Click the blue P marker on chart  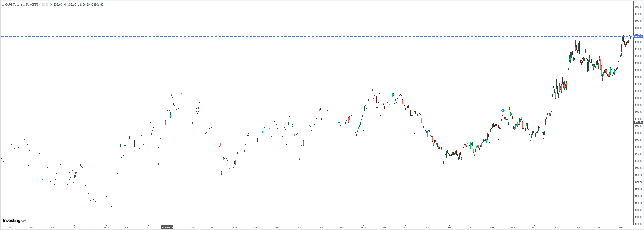point(503,110)
